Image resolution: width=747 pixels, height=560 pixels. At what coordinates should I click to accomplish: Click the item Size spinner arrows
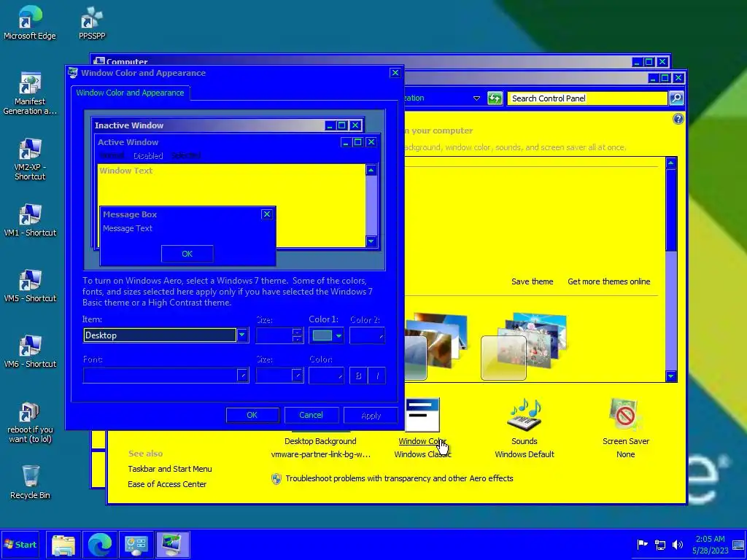click(x=298, y=335)
